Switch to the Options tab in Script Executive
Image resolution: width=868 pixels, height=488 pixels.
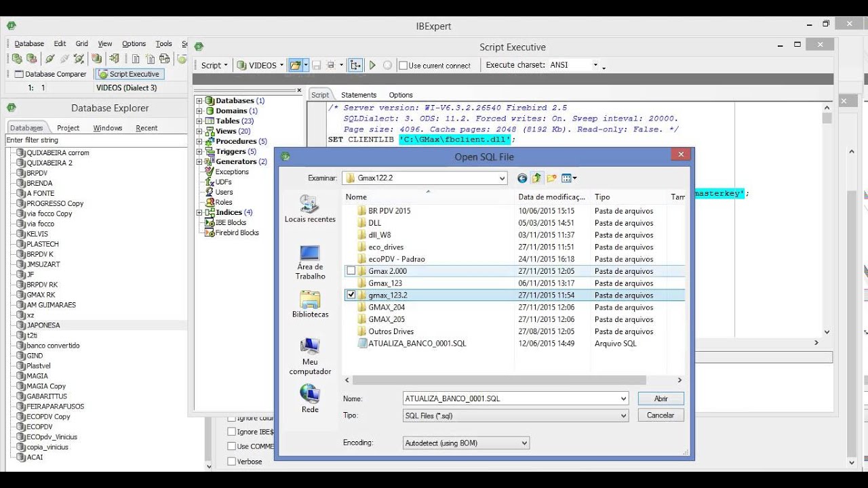pyautogui.click(x=401, y=95)
